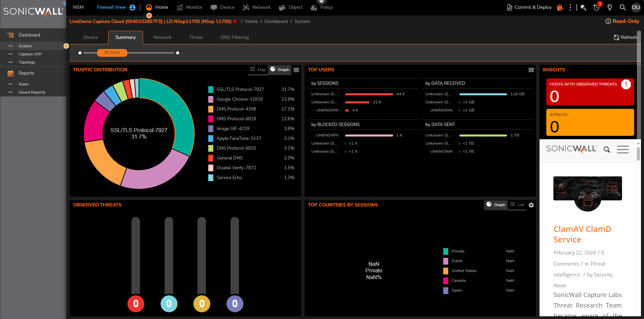Click the Network topology icon in top navigation
The width and height of the screenshot is (644, 319).
coord(246,7)
